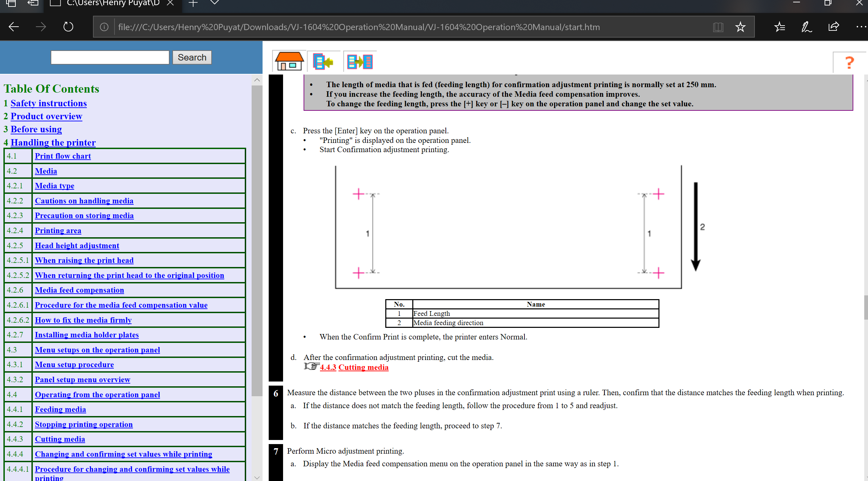Open Head height adjustment section
Viewport: 868px width, 481px height.
pyautogui.click(x=77, y=245)
